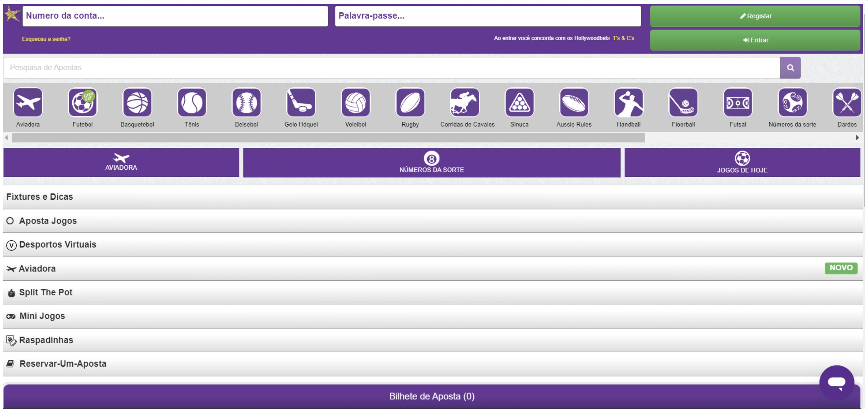Open the T's & C's link
The height and width of the screenshot is (412, 868).
[623, 38]
